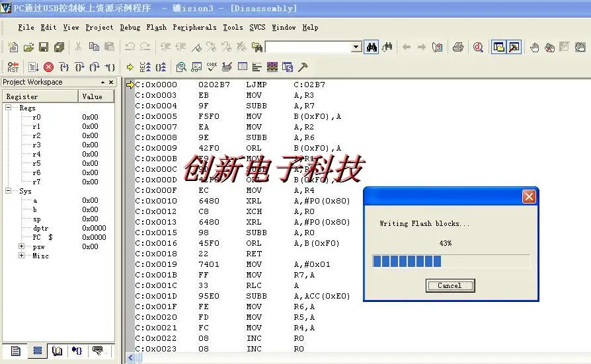Image resolution: width=591 pixels, height=364 pixels.
Task: Toggle the Logic Analyzer waveform icon
Action: tap(272, 67)
